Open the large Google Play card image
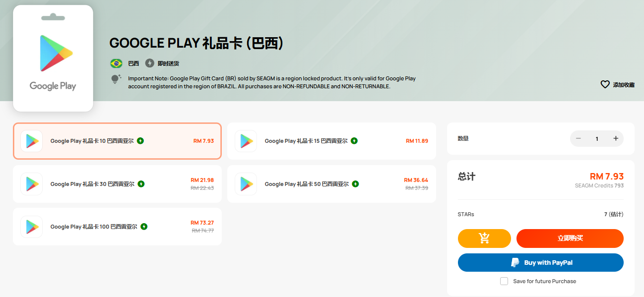Image resolution: width=644 pixels, height=297 pixels. (x=53, y=58)
